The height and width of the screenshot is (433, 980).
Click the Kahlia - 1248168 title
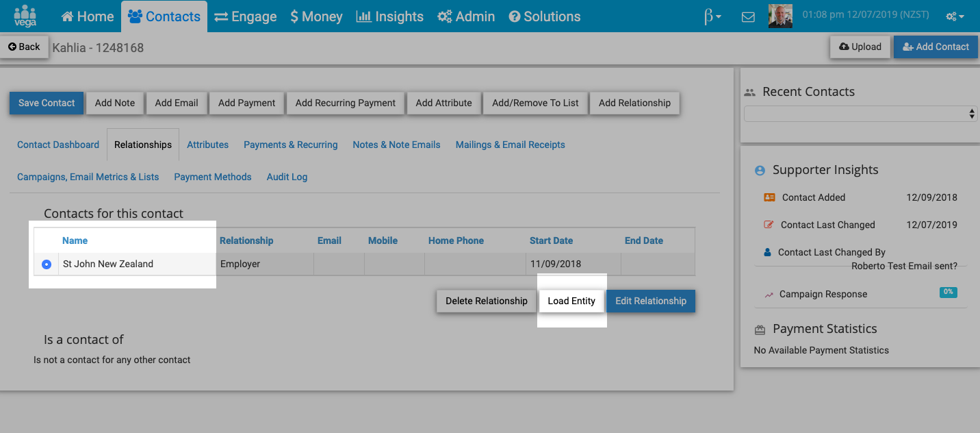coord(98,48)
